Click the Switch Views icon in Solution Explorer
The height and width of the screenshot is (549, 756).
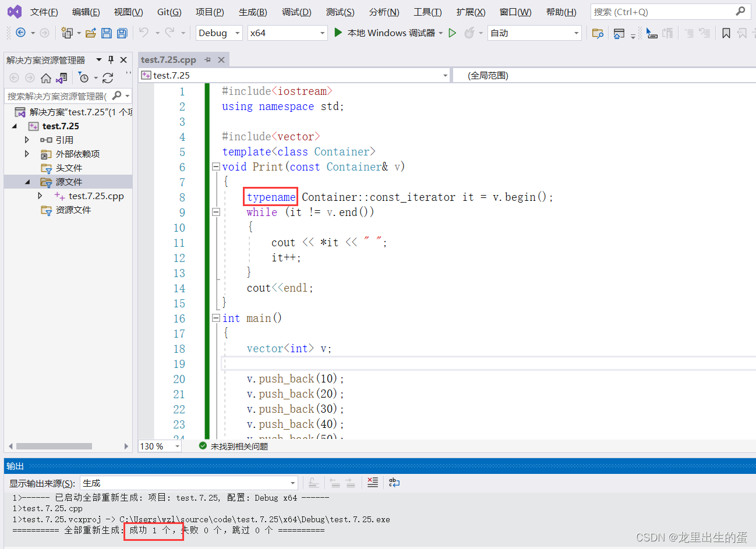pos(61,77)
